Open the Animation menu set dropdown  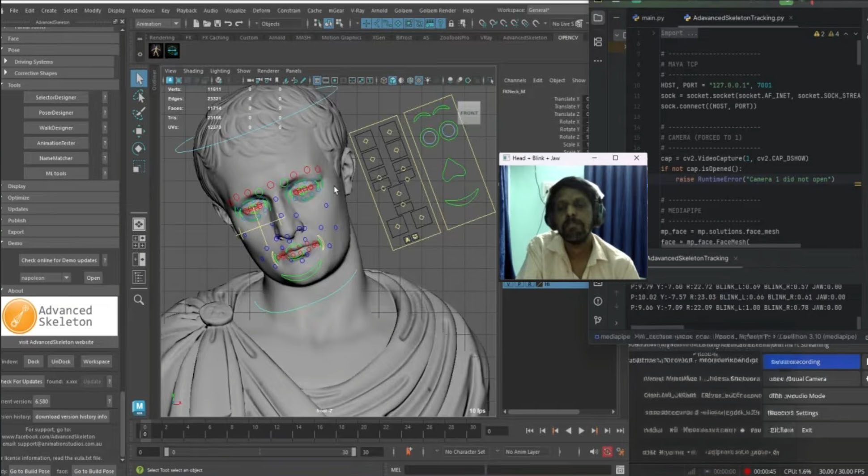pyautogui.click(x=157, y=24)
